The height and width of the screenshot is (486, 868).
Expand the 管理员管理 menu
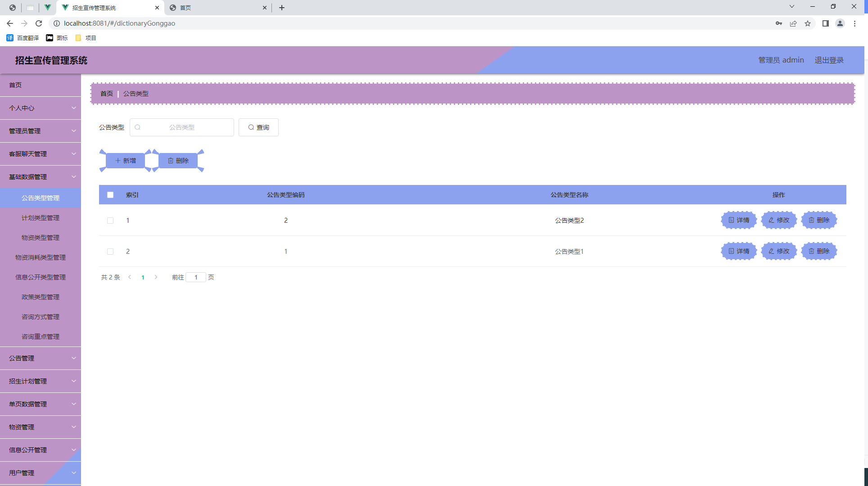[41, 131]
